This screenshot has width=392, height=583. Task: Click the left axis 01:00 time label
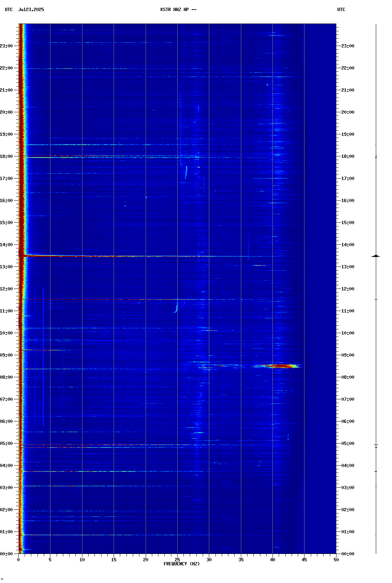tap(6, 532)
